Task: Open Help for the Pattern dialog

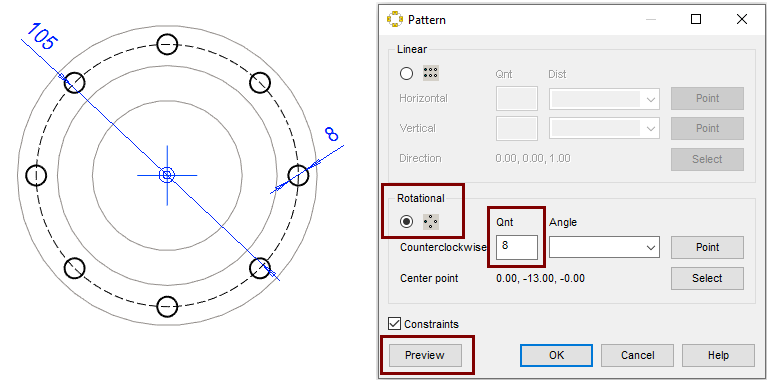Action: point(718,356)
